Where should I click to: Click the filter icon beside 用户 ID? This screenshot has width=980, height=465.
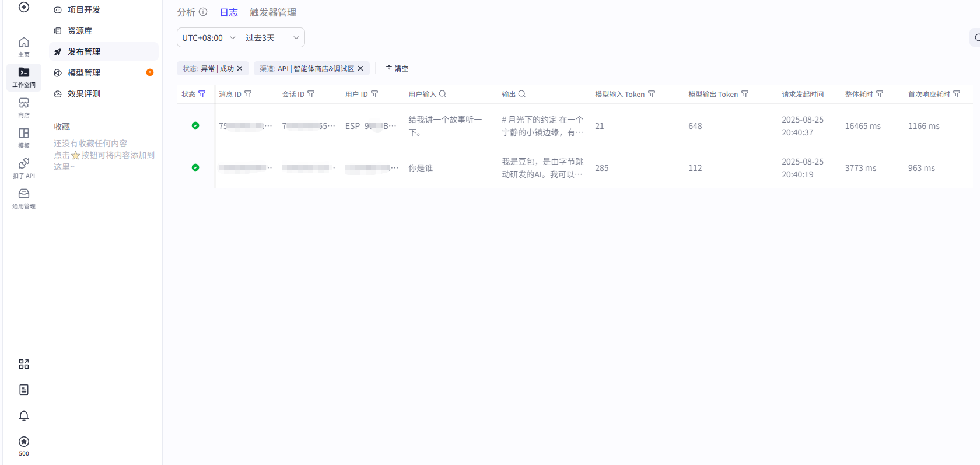pos(374,94)
